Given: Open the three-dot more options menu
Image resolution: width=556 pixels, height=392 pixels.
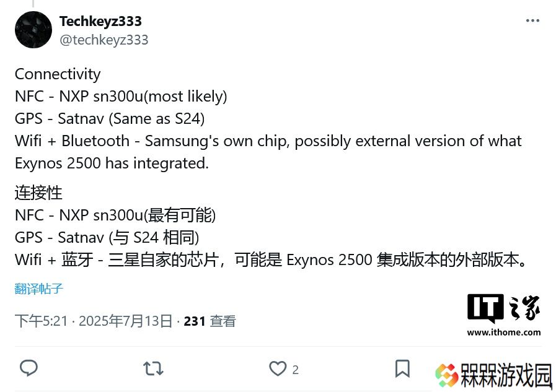Looking at the screenshot, I should [532, 21].
